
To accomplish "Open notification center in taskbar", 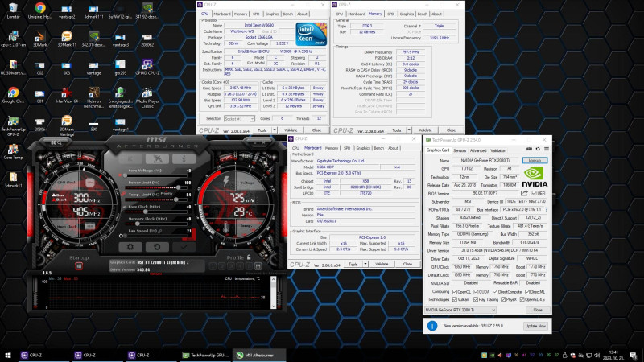I will (x=634, y=355).
